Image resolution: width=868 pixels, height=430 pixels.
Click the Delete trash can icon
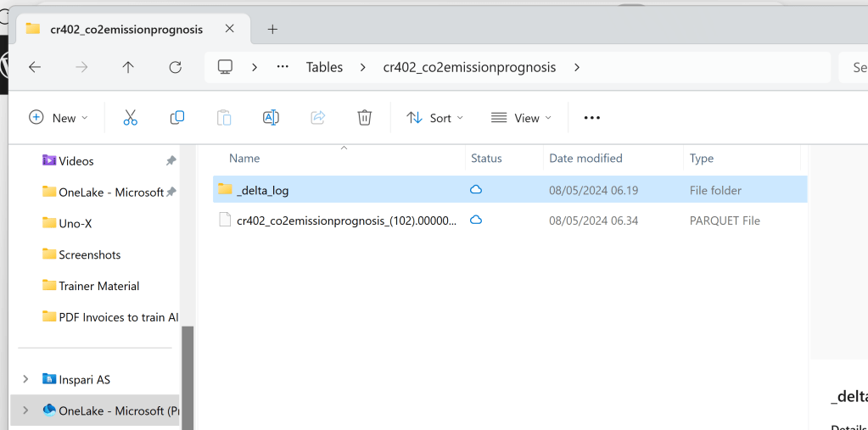pyautogui.click(x=365, y=118)
